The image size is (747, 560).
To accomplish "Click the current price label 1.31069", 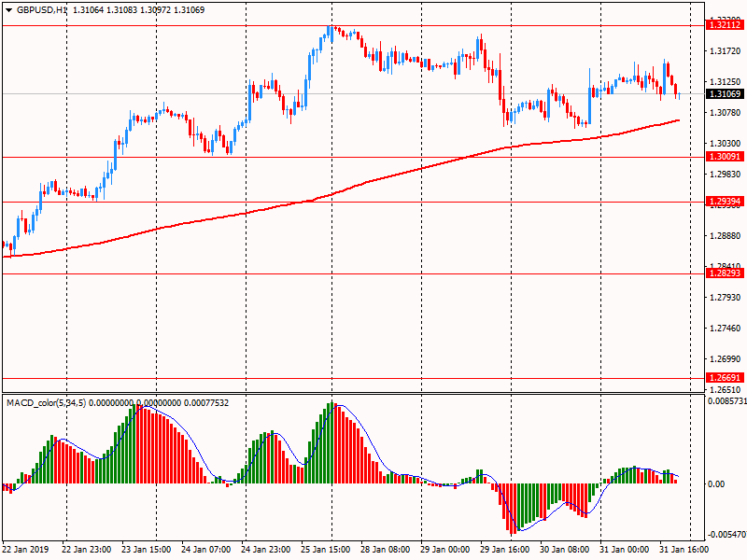I will (x=723, y=94).
